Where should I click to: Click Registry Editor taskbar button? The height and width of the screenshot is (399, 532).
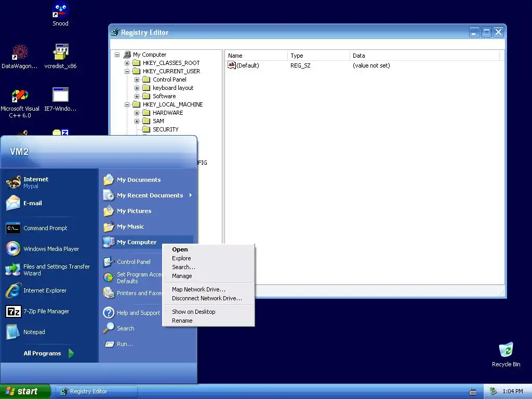point(96,391)
